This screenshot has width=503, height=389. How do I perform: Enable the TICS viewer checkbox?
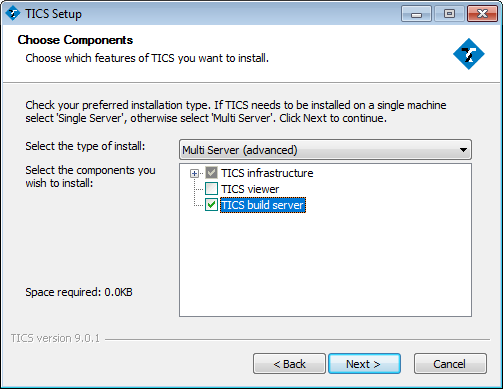tap(211, 189)
